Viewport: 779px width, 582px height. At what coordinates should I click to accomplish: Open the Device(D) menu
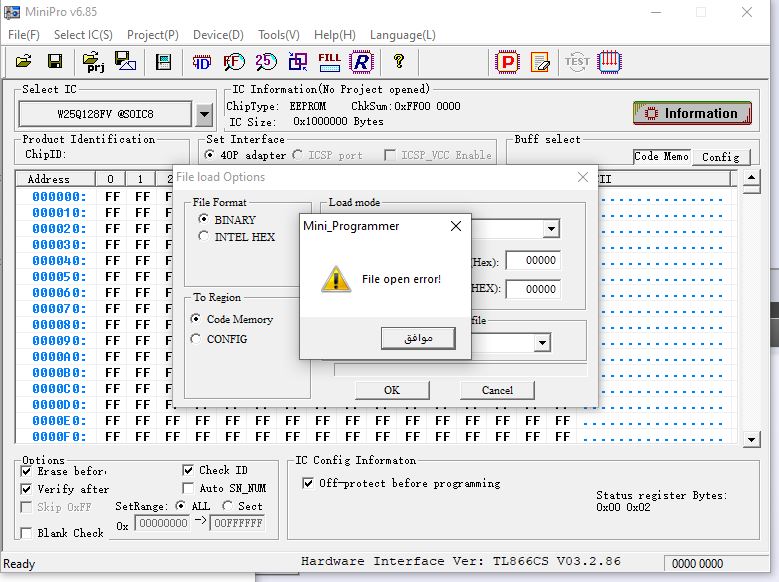(x=218, y=35)
